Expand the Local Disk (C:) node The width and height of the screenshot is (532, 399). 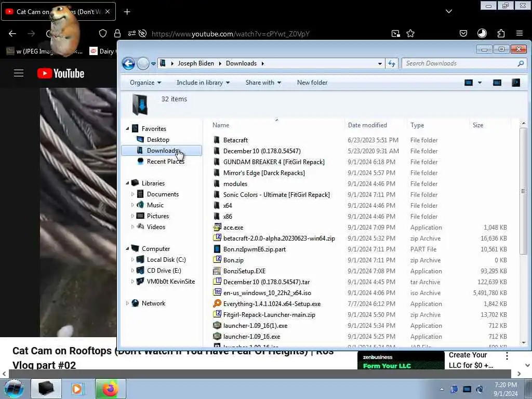(132, 260)
